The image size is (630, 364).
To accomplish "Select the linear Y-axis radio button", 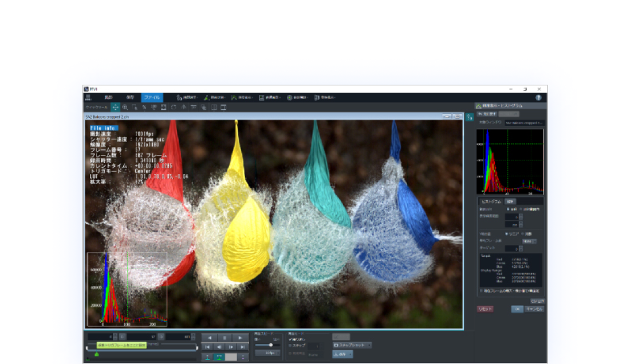I will tap(506, 234).
